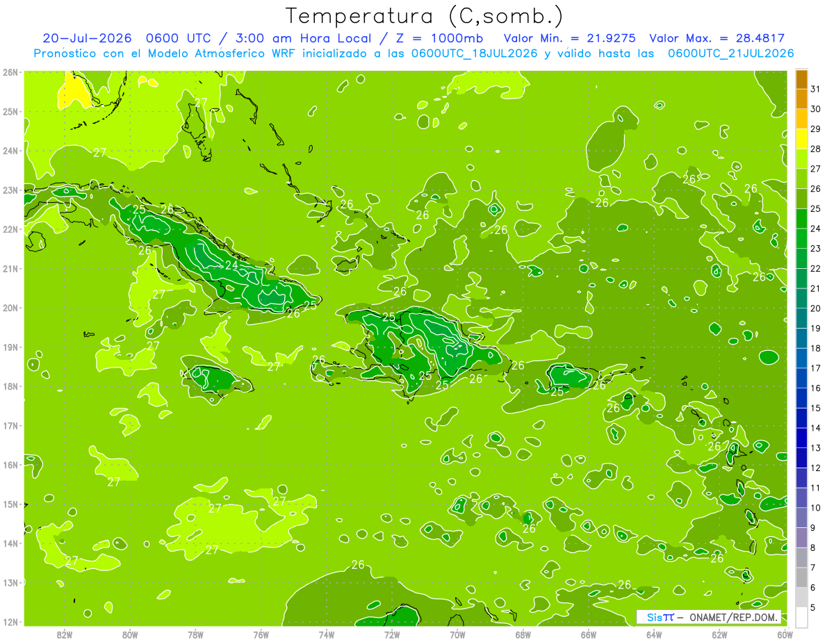The width and height of the screenshot is (834, 644).
Task: Click the "64W" longitude axis label
Action: coord(654,634)
